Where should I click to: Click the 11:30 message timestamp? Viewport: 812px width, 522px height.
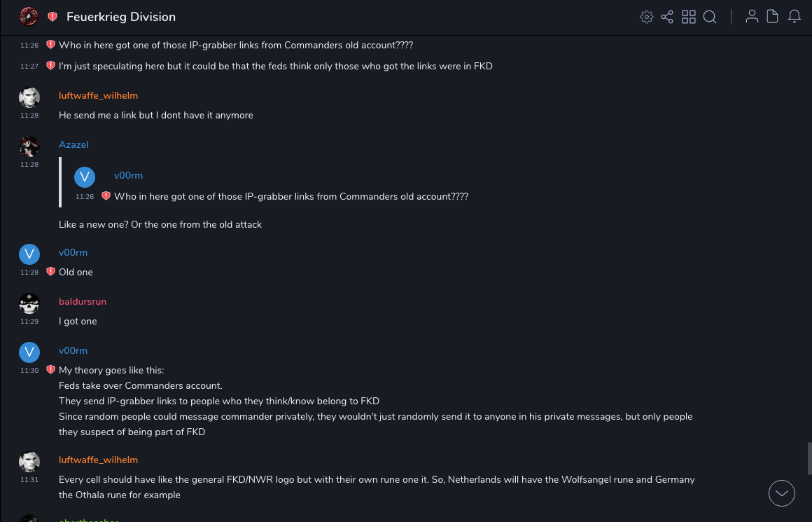(x=29, y=370)
